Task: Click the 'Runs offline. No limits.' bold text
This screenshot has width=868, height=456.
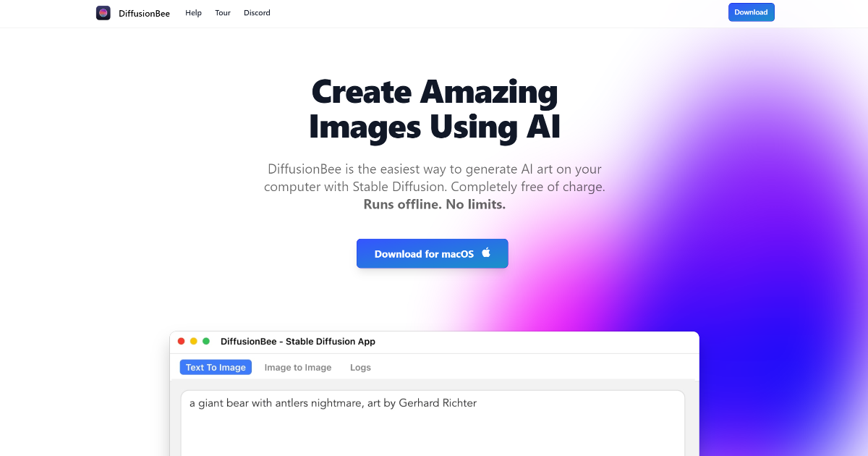Action: [434, 205]
